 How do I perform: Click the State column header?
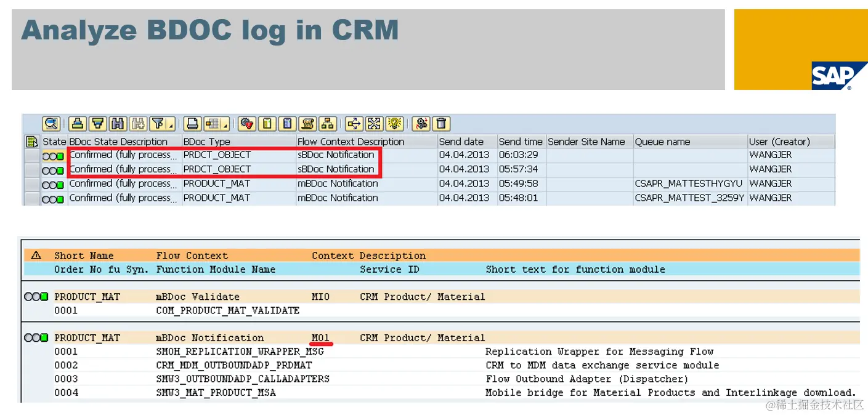54,142
